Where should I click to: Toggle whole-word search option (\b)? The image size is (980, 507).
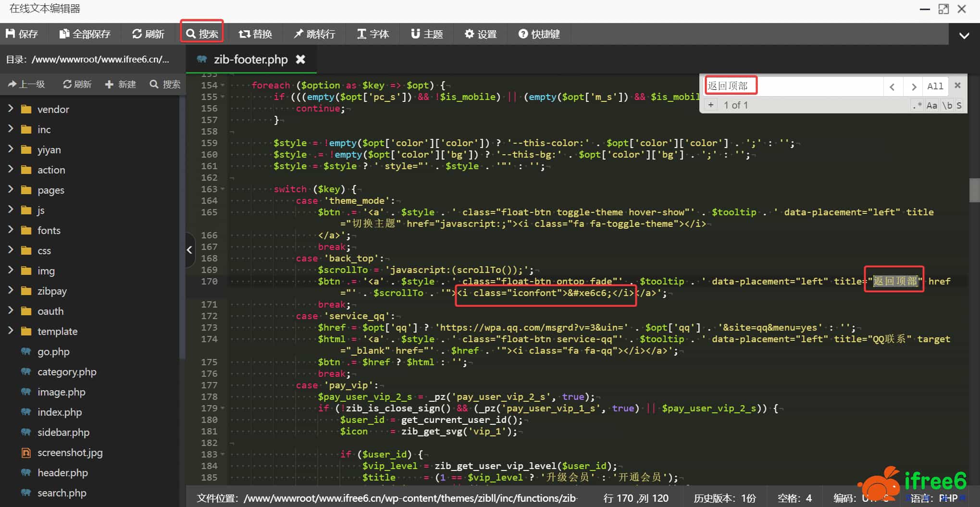point(947,105)
